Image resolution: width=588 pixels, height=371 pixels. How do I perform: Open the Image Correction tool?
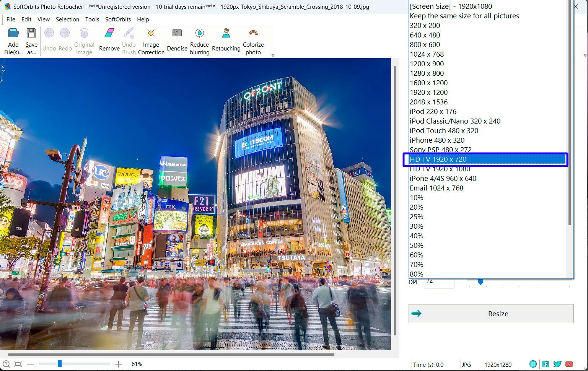[x=151, y=40]
